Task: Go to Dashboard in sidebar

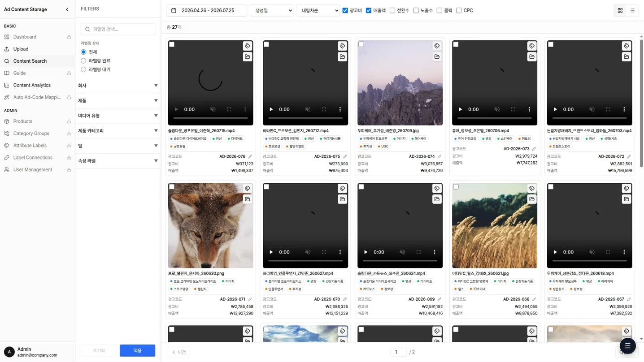Action: click(37, 37)
